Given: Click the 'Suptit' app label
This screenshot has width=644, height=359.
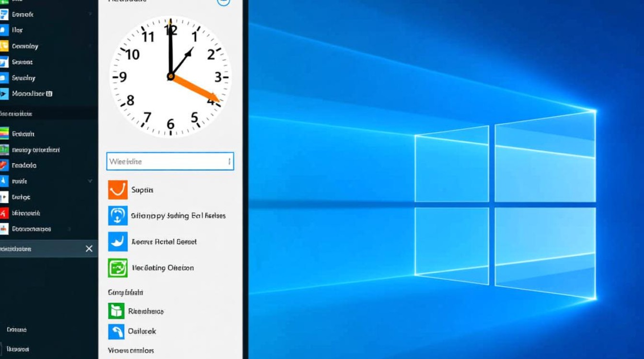Looking at the screenshot, I should pos(142,190).
